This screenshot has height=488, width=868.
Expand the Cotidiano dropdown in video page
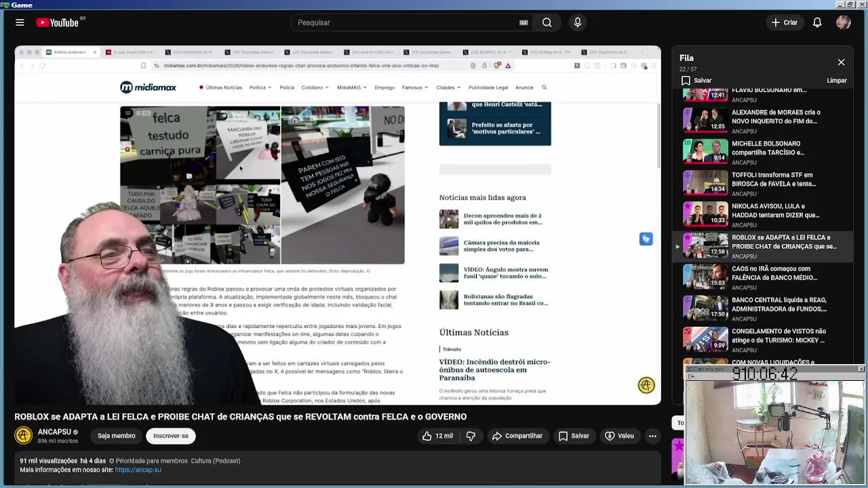pos(315,87)
